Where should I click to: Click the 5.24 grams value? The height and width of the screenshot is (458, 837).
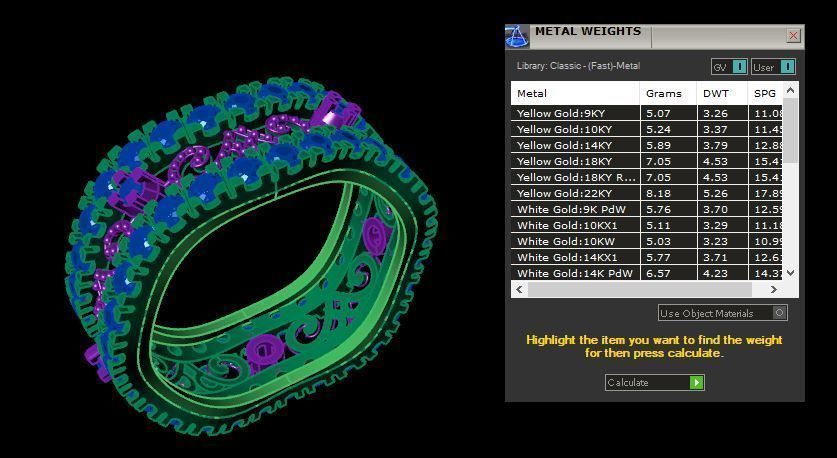658,129
